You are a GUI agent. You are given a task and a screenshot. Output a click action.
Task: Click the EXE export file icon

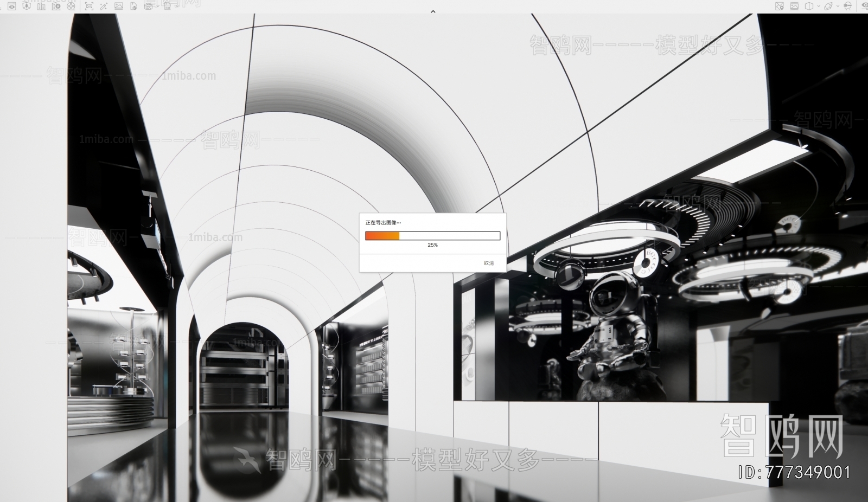[167, 7]
